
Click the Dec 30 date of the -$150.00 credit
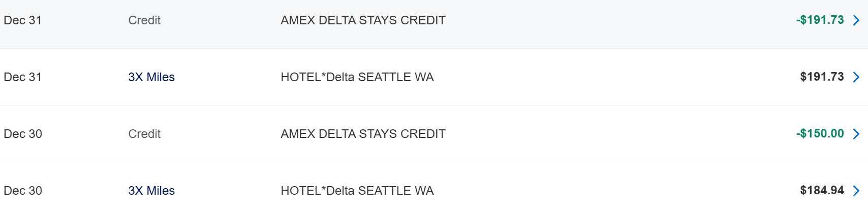pyautogui.click(x=23, y=134)
